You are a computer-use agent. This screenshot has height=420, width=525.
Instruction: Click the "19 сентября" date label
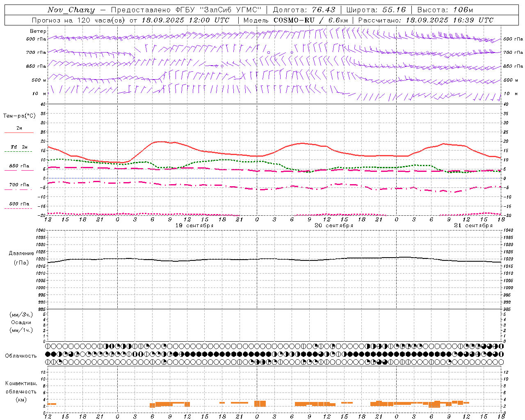(x=194, y=226)
